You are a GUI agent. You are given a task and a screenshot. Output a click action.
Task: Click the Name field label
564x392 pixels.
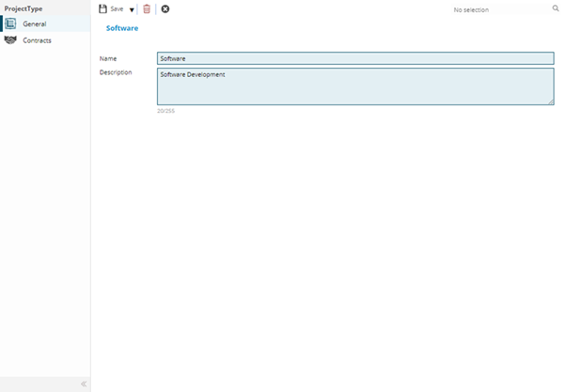(109, 58)
